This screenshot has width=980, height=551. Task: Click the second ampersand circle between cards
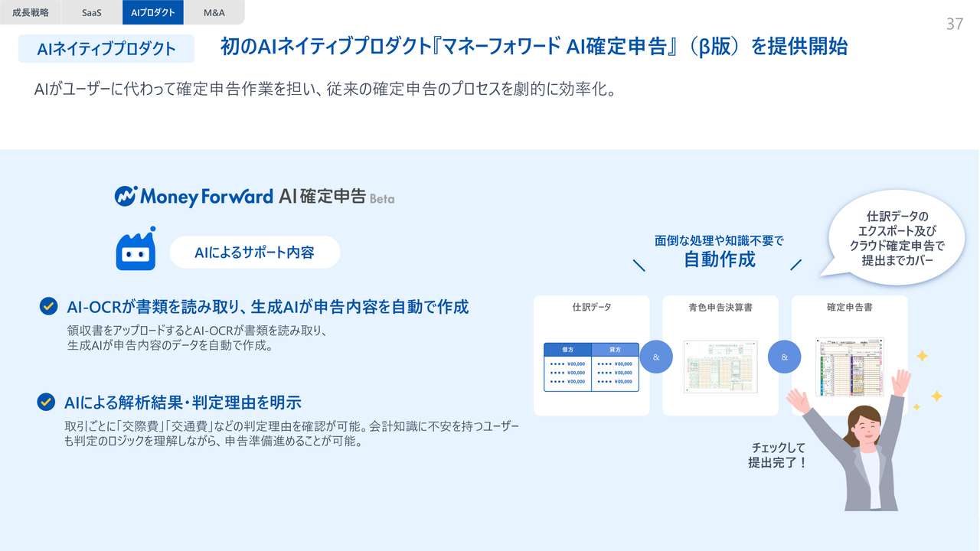(x=784, y=357)
